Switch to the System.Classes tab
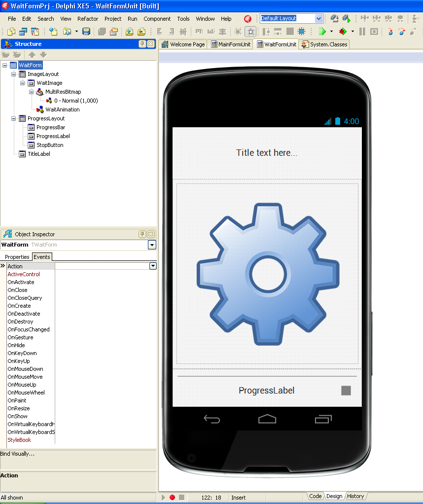The height and width of the screenshot is (504, 423). [324, 44]
